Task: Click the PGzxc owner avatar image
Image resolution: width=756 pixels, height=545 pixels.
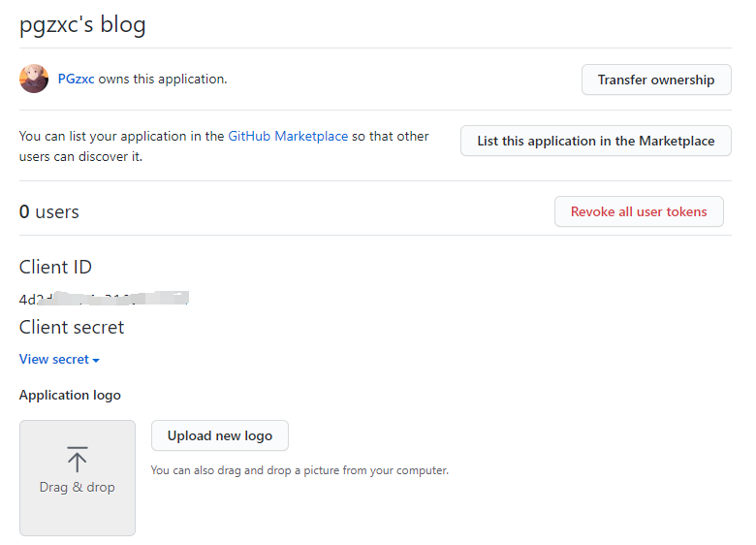Action: pyautogui.click(x=34, y=79)
